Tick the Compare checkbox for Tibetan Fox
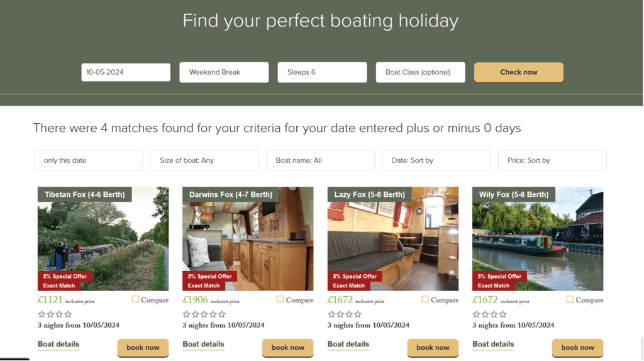The image size is (644, 361). pos(135,299)
